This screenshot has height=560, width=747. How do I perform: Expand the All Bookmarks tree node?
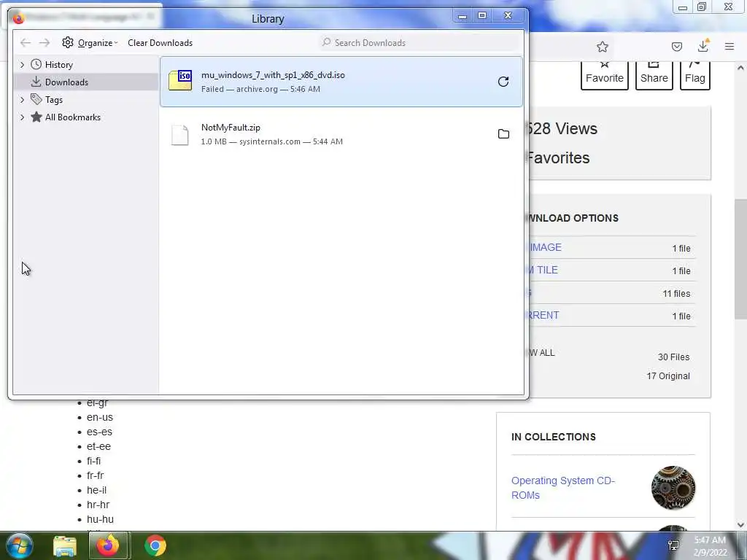point(22,117)
